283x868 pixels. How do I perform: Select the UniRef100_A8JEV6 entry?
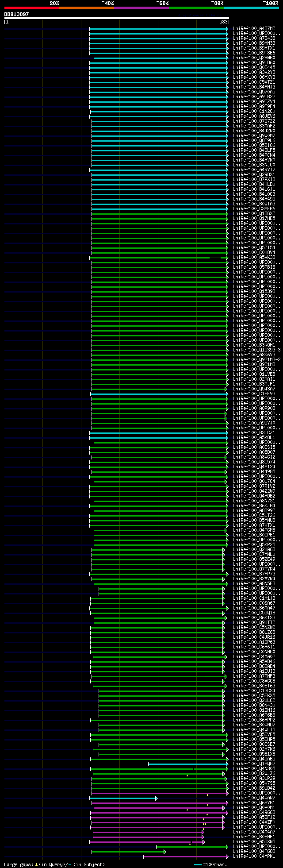(x=254, y=116)
